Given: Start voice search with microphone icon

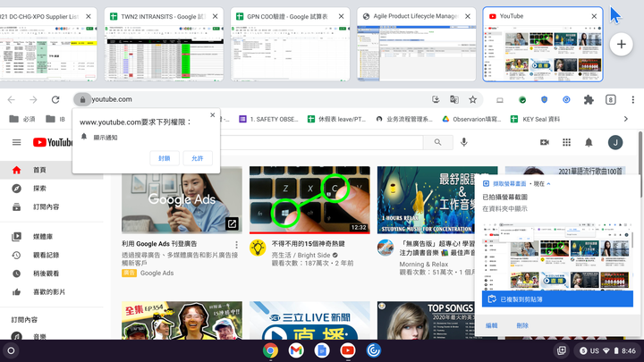Looking at the screenshot, I should [x=463, y=142].
